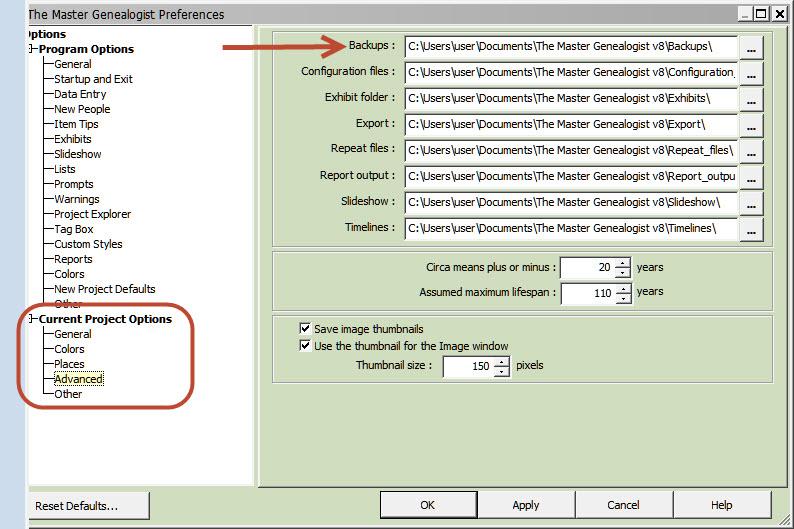Select Item Tips in the tree
The image size is (794, 529).
[76, 124]
